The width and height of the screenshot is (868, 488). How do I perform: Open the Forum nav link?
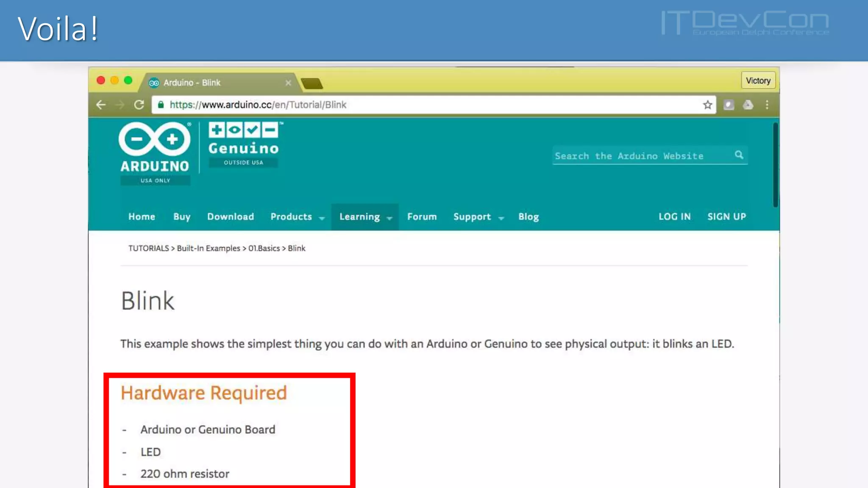pyautogui.click(x=422, y=216)
